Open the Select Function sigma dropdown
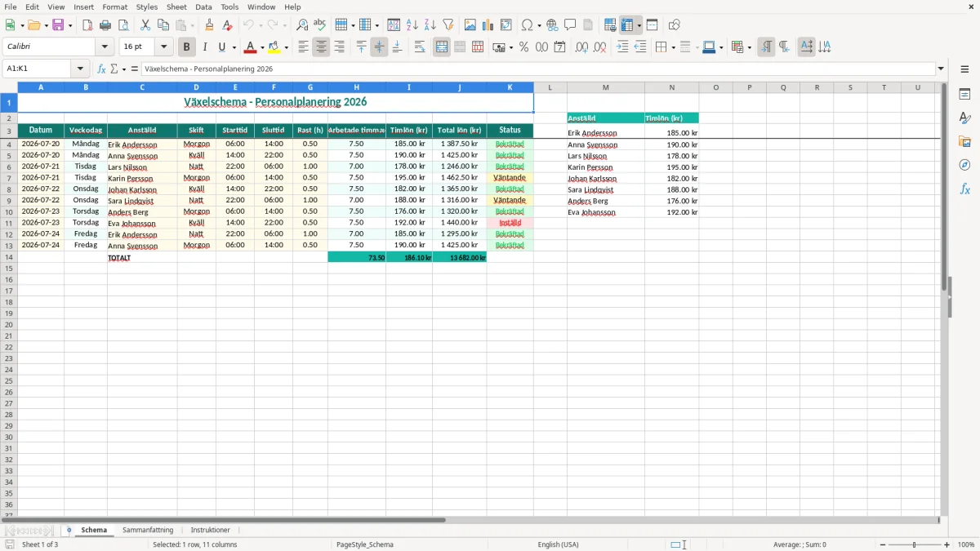 (124, 69)
